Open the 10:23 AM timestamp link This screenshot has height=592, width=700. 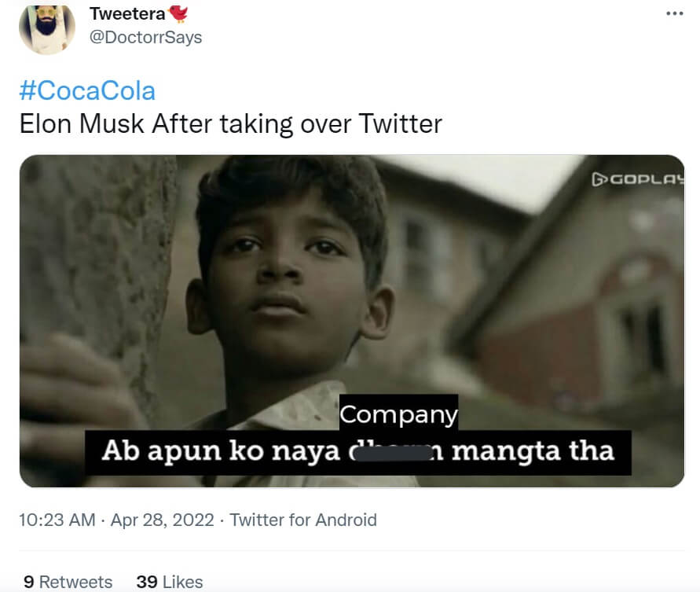[x=57, y=520]
